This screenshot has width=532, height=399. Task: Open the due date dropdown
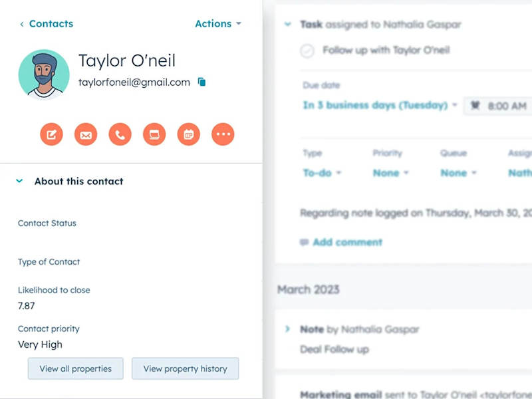click(x=380, y=105)
